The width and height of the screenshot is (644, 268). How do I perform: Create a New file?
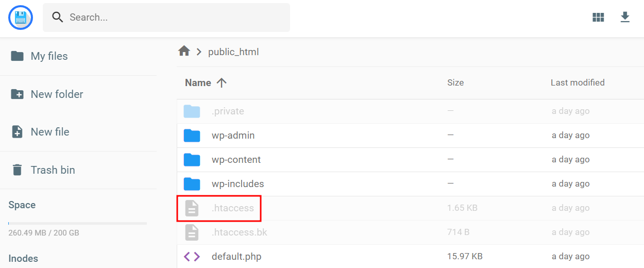(49, 132)
